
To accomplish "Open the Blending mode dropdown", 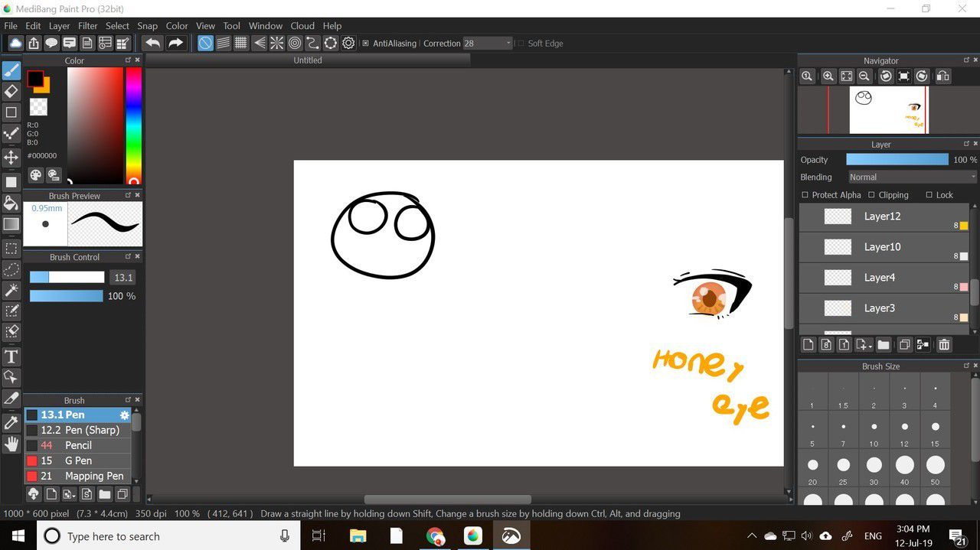I will (912, 177).
